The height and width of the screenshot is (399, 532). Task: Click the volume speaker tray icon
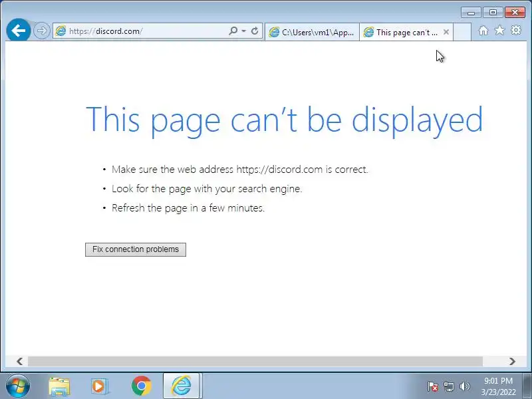tap(464, 386)
